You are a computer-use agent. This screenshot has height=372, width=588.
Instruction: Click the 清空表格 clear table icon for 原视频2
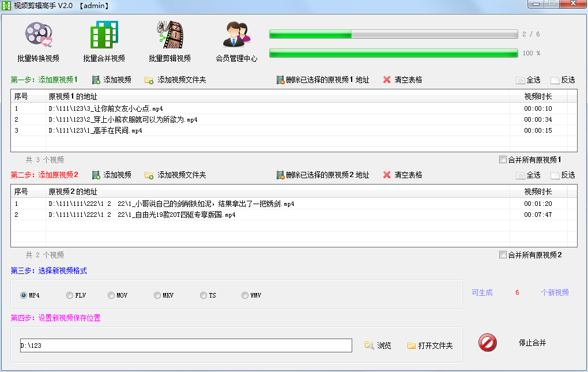click(386, 175)
